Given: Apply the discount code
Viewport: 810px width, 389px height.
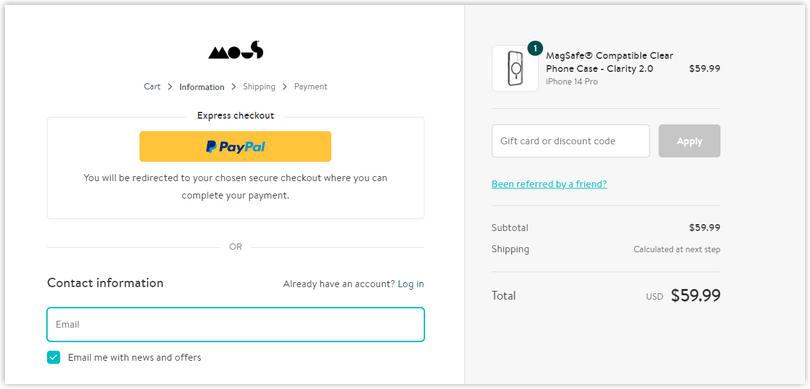Looking at the screenshot, I should coord(689,141).
